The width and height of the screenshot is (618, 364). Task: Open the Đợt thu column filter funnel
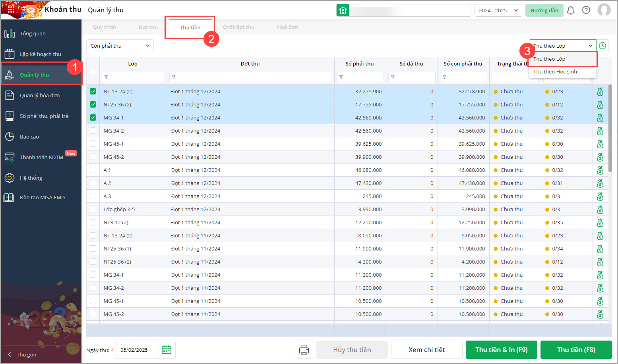click(x=174, y=77)
